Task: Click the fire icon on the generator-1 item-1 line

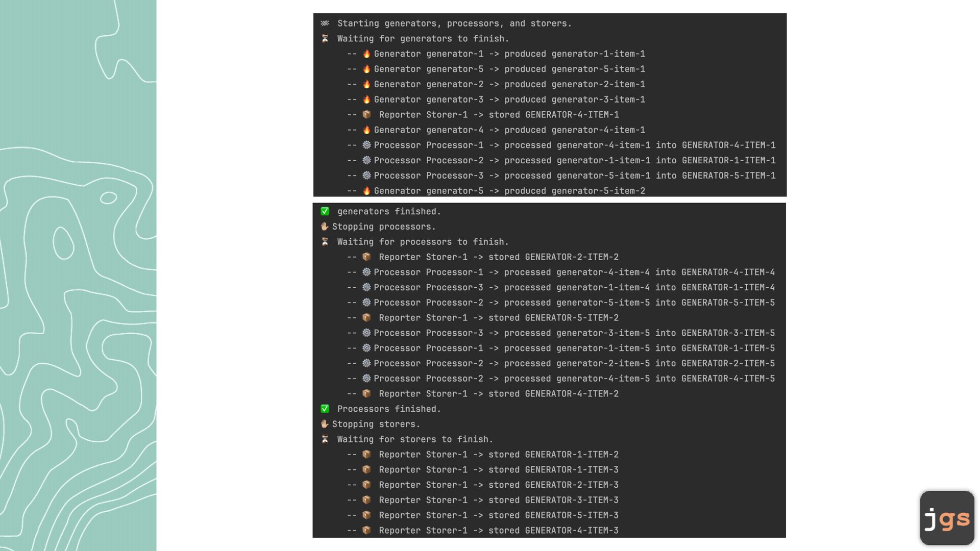Action: point(366,54)
